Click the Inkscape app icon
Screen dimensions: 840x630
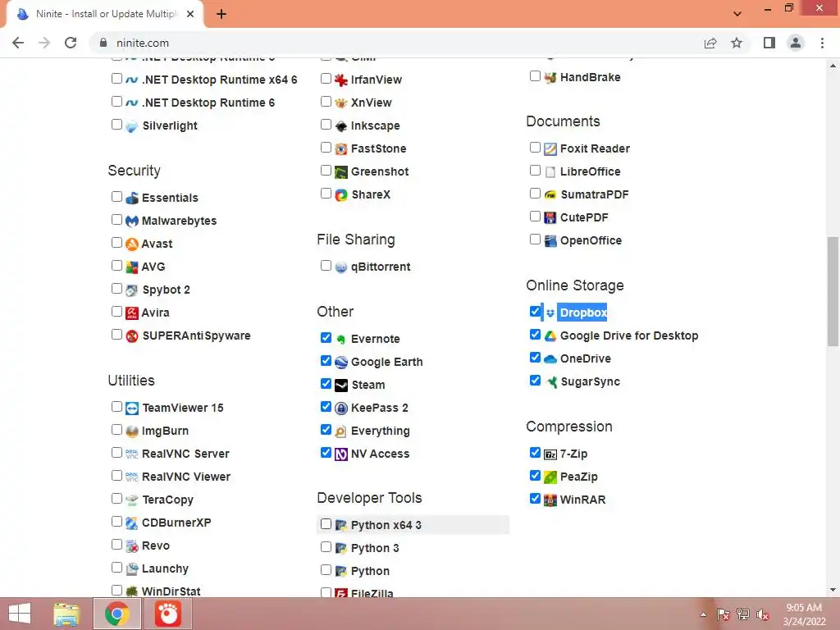[341, 126]
